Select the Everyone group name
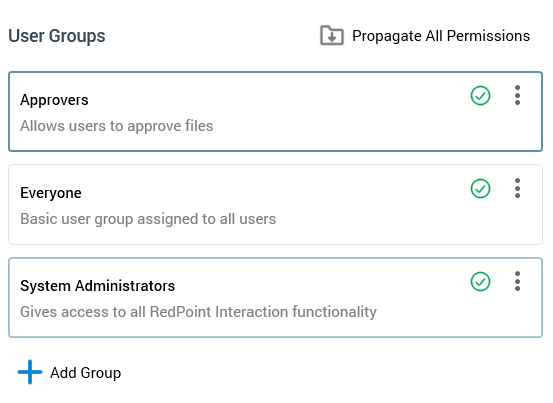Image resolution: width=553 pixels, height=403 pixels. click(51, 193)
